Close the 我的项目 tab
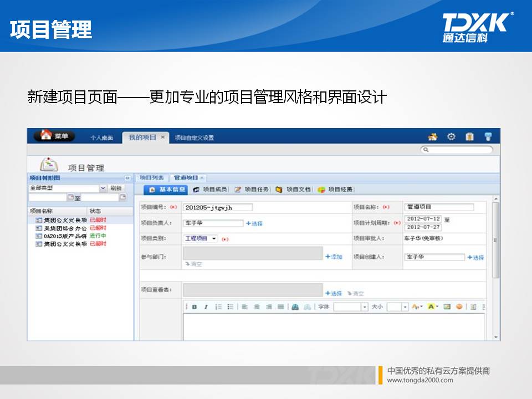Viewport: 532px width, 399px height. click(163, 137)
